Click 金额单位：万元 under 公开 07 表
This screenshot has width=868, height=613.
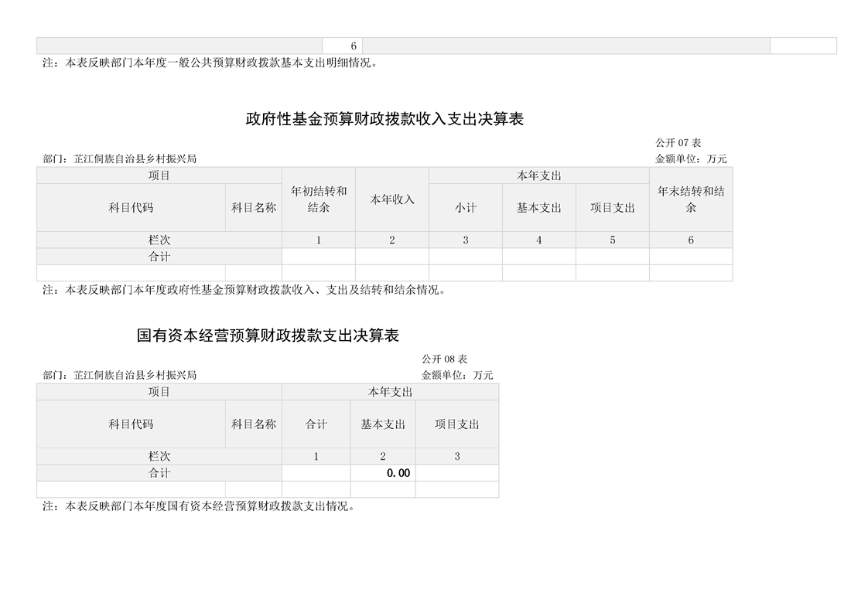(691, 159)
